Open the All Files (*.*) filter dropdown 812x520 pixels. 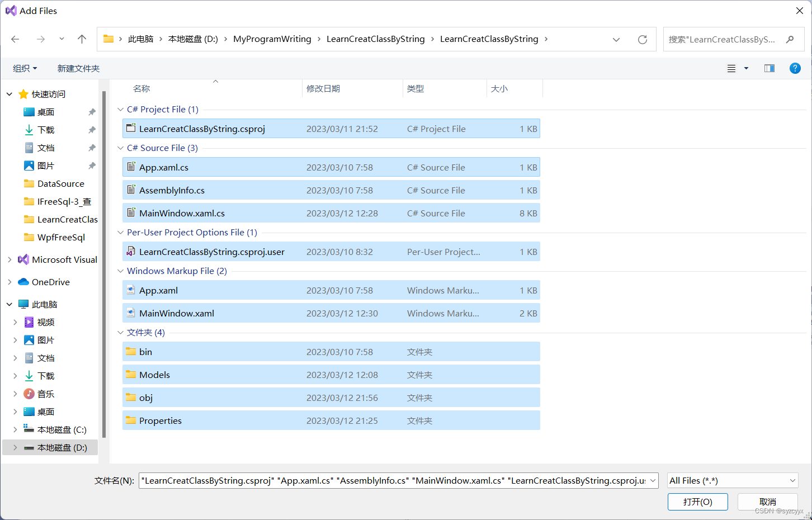pos(733,480)
